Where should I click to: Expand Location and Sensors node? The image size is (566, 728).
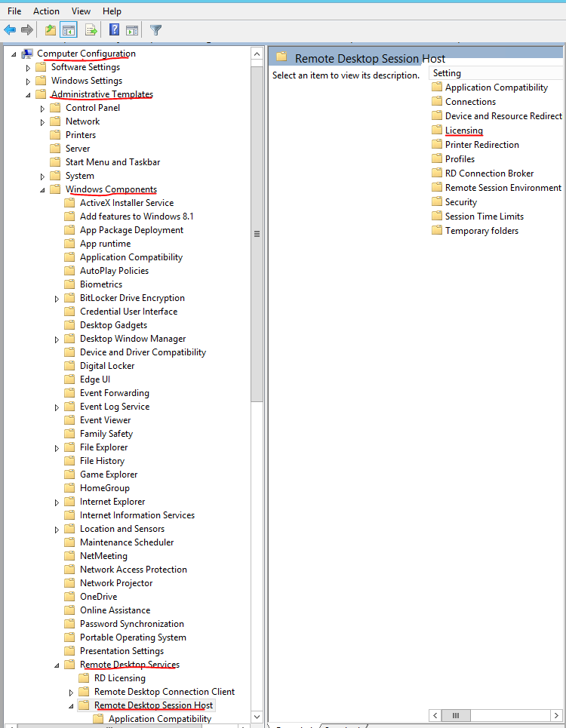pyautogui.click(x=57, y=530)
